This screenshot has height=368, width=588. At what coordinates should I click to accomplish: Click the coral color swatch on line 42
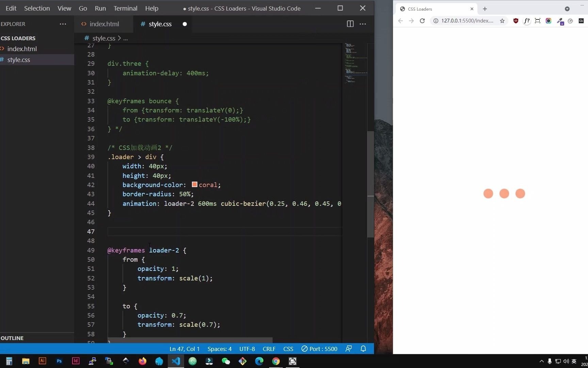coord(194,184)
